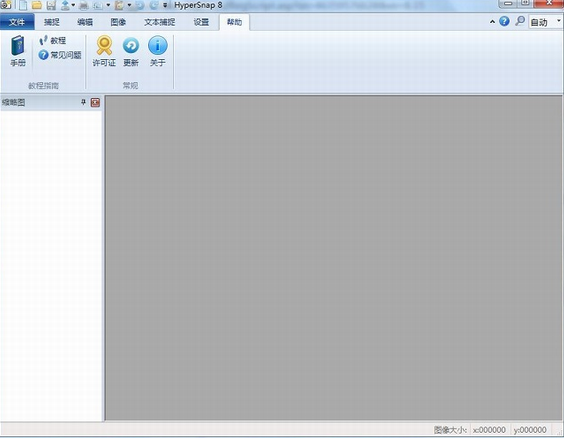
Task: Select the 帮助 help tab
Action: click(x=234, y=22)
